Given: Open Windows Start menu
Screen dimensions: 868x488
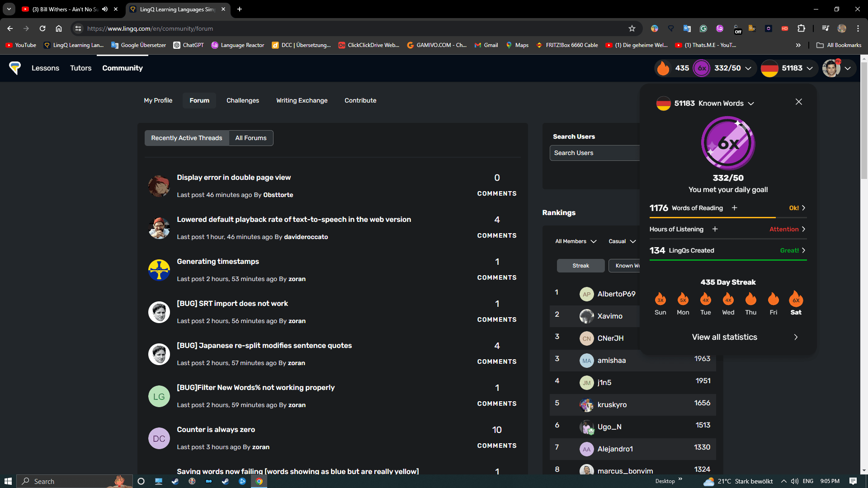Looking at the screenshot, I should tap(8, 481).
